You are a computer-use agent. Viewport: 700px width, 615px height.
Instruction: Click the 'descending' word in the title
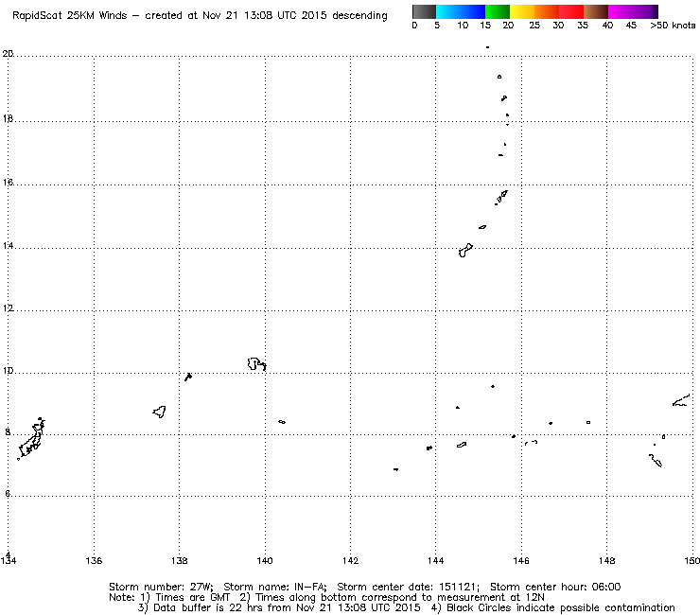pyautogui.click(x=359, y=16)
